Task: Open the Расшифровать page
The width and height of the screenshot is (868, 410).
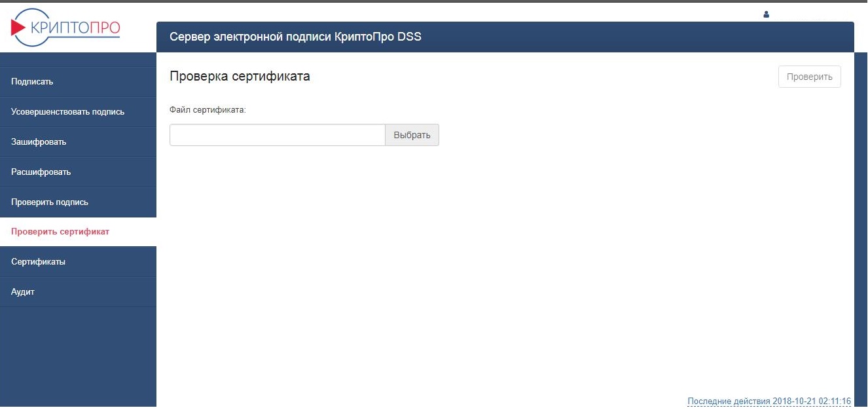Action: click(x=78, y=172)
